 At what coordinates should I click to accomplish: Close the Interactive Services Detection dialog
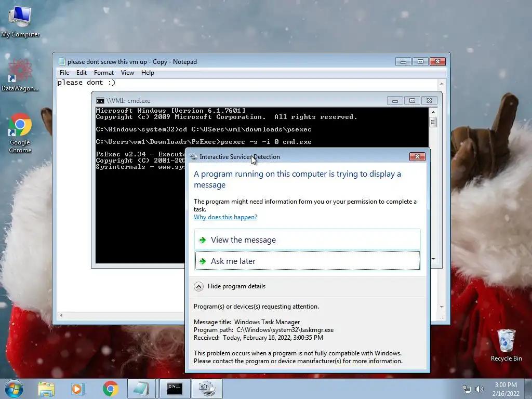pyautogui.click(x=417, y=156)
